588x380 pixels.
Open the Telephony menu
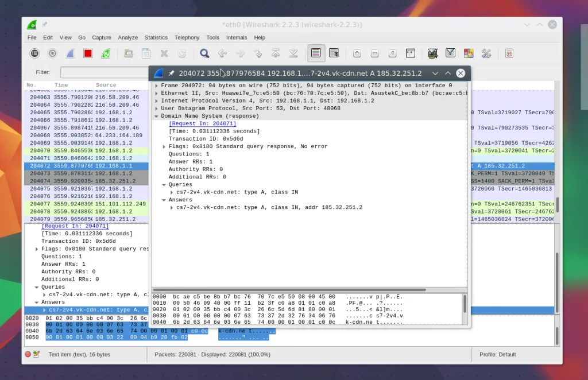coord(187,37)
